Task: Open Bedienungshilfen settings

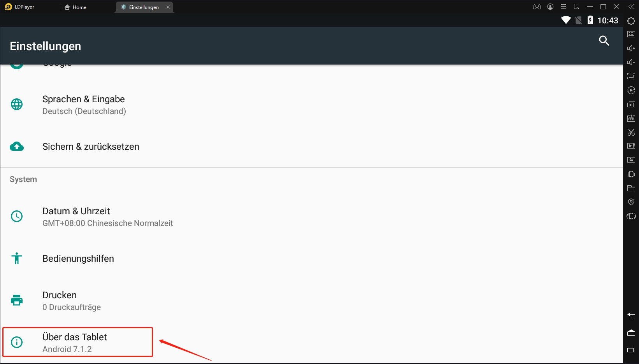Action: pyautogui.click(x=311, y=259)
